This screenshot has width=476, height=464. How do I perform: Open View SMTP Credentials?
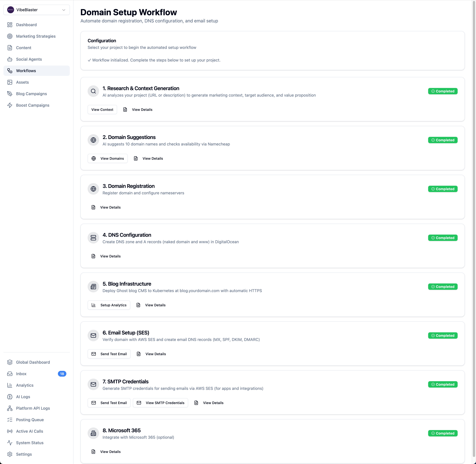coord(160,403)
